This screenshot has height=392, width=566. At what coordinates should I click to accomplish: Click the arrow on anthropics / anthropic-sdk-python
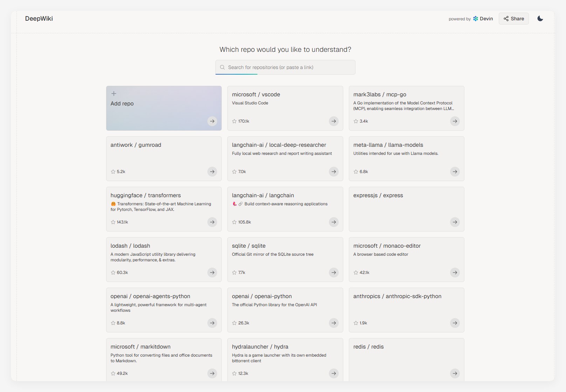[x=455, y=323]
